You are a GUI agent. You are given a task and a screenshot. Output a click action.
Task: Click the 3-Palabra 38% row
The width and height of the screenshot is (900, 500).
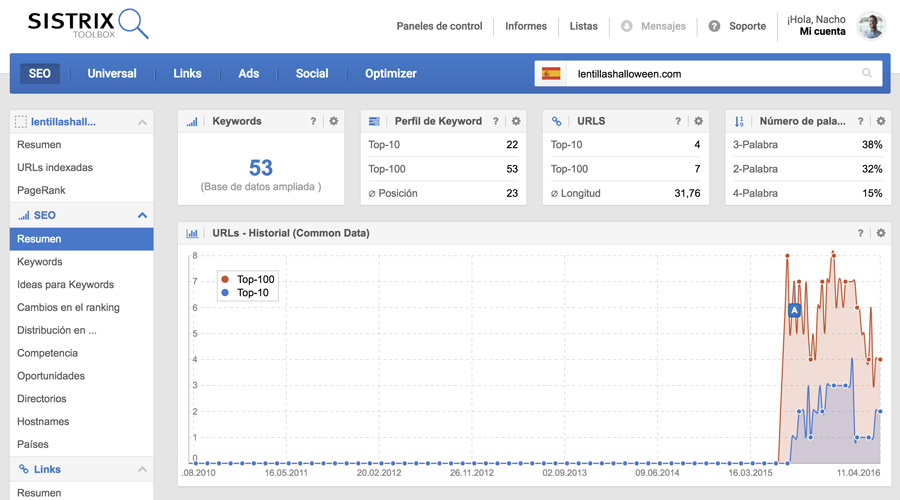808,145
